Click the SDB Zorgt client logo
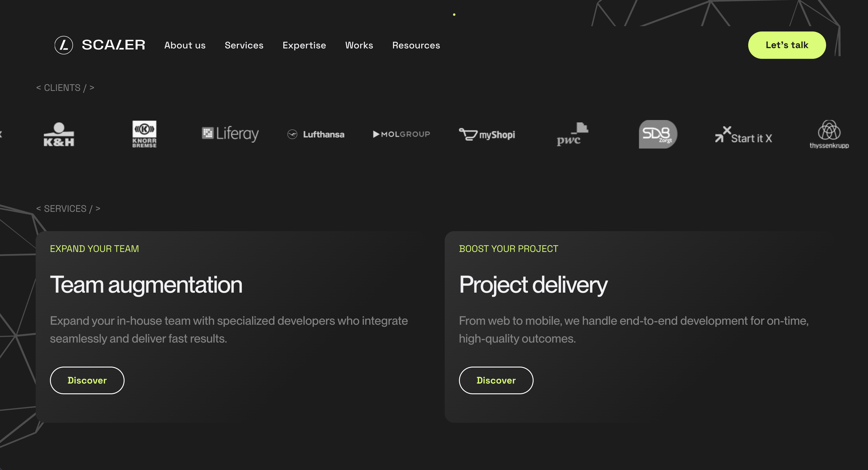 pos(658,134)
